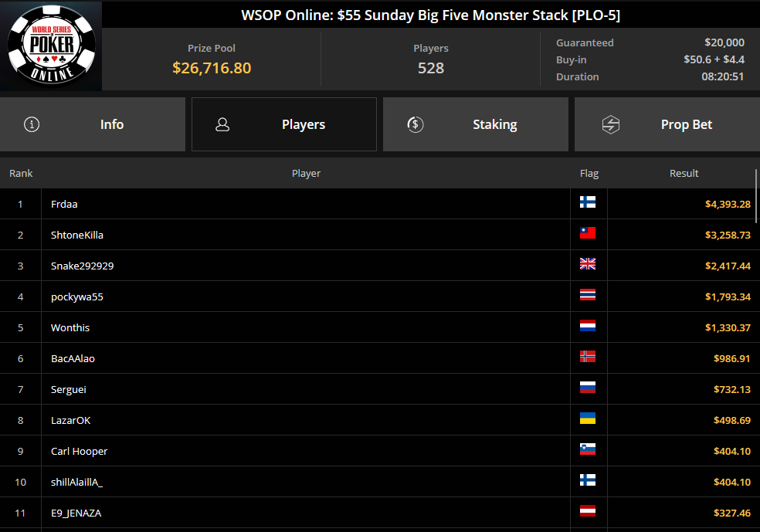This screenshot has width=760, height=532.
Task: Open the Prop Bet tab
Action: click(x=667, y=124)
